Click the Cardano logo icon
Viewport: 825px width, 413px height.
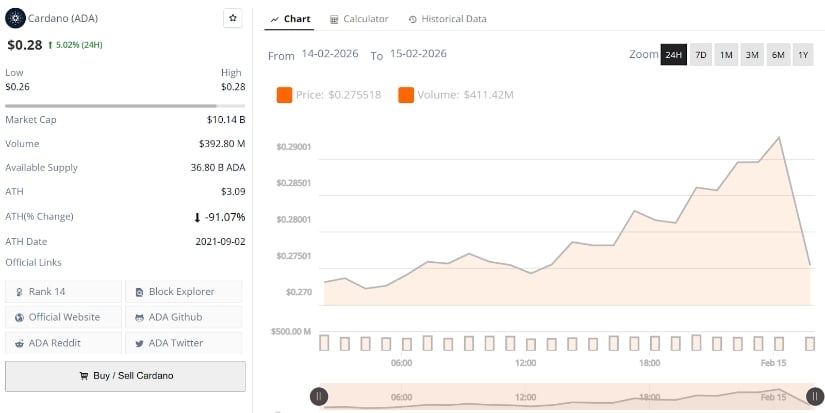click(x=14, y=18)
